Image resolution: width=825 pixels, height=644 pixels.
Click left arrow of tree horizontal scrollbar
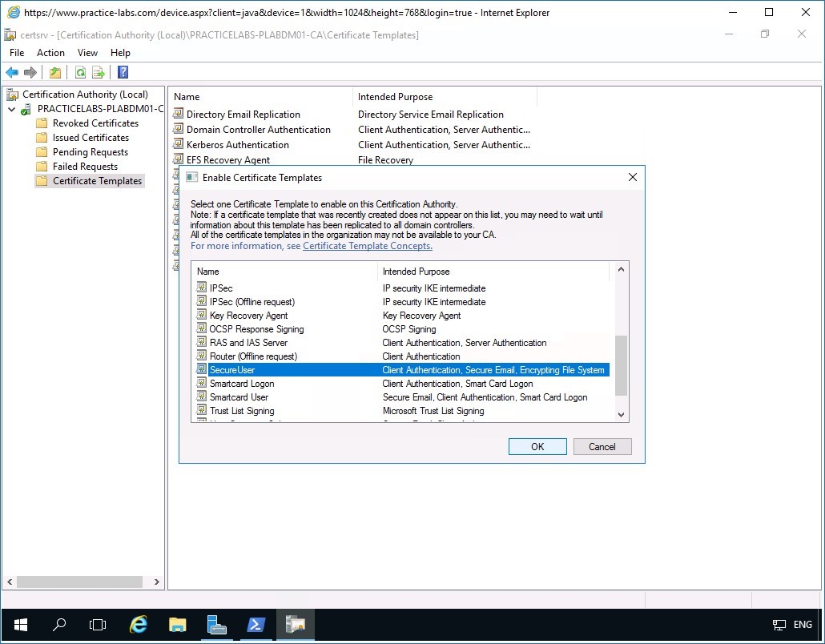coord(10,582)
